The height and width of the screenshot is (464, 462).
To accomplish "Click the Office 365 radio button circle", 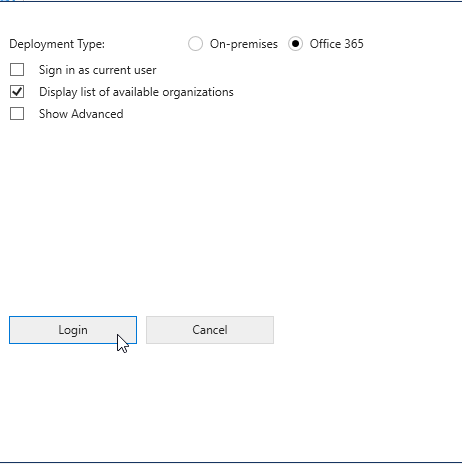I will [295, 44].
